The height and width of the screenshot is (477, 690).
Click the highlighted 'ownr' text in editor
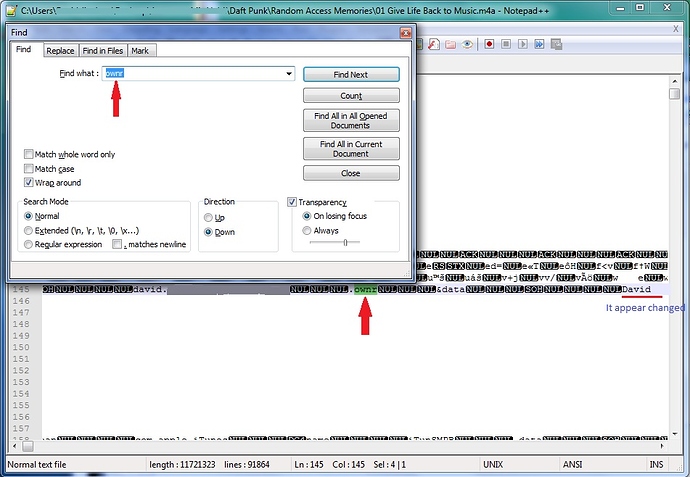click(366, 290)
